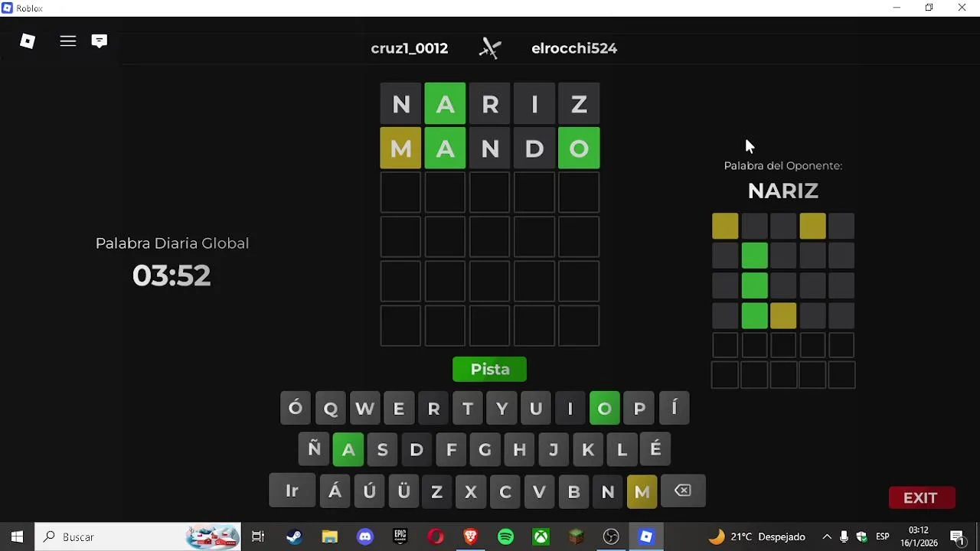Image resolution: width=980 pixels, height=551 pixels.
Task: Tap the L key on the game keyboard
Action: 622,450
